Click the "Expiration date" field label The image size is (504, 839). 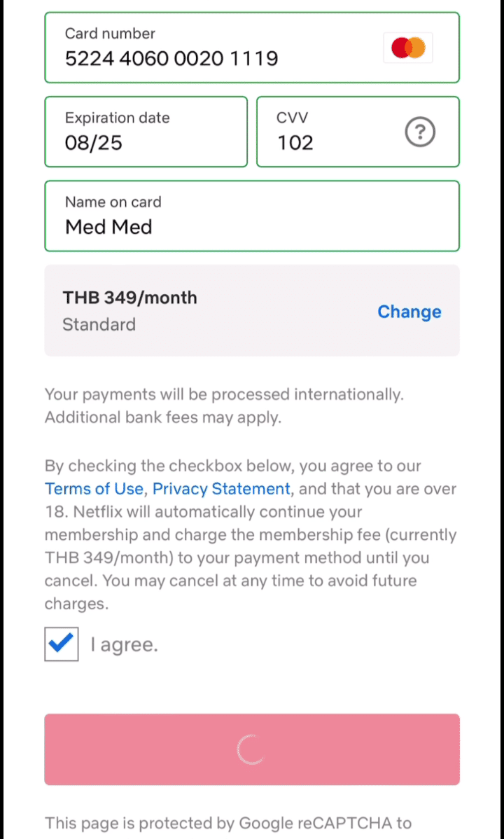pyautogui.click(x=117, y=118)
